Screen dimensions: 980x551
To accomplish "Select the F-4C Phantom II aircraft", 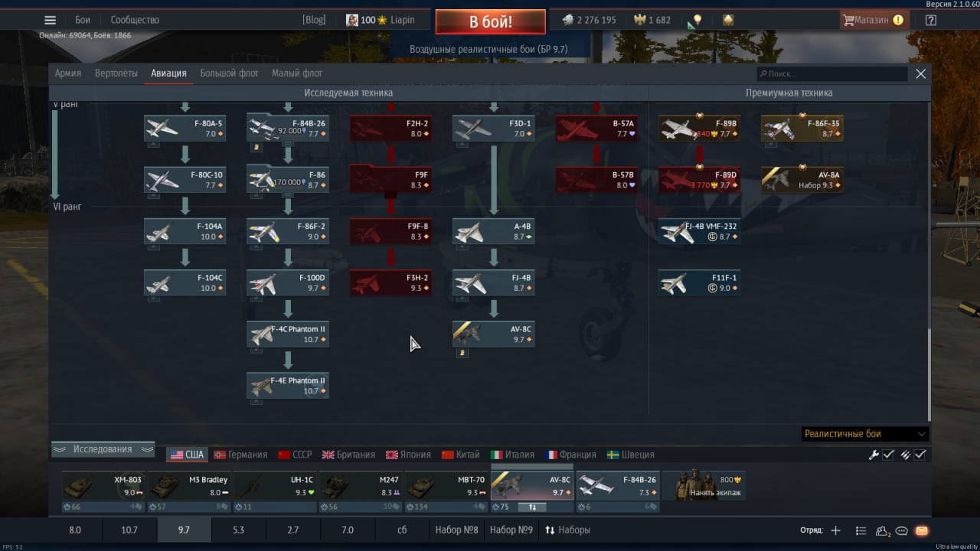I will pyautogui.click(x=287, y=334).
